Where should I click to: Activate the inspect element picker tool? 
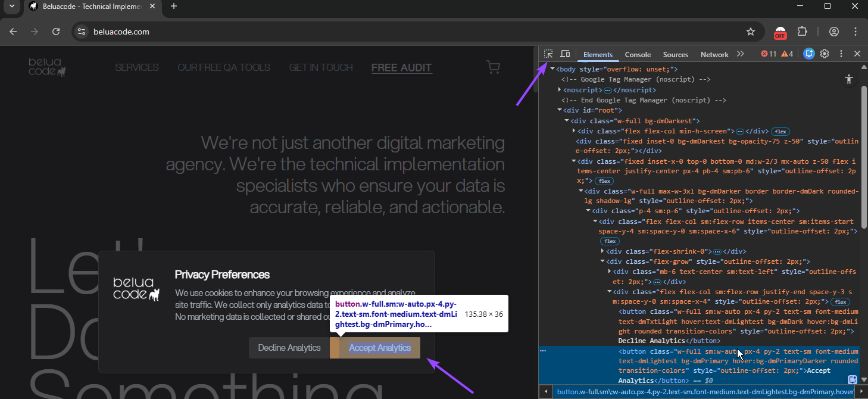pyautogui.click(x=548, y=54)
